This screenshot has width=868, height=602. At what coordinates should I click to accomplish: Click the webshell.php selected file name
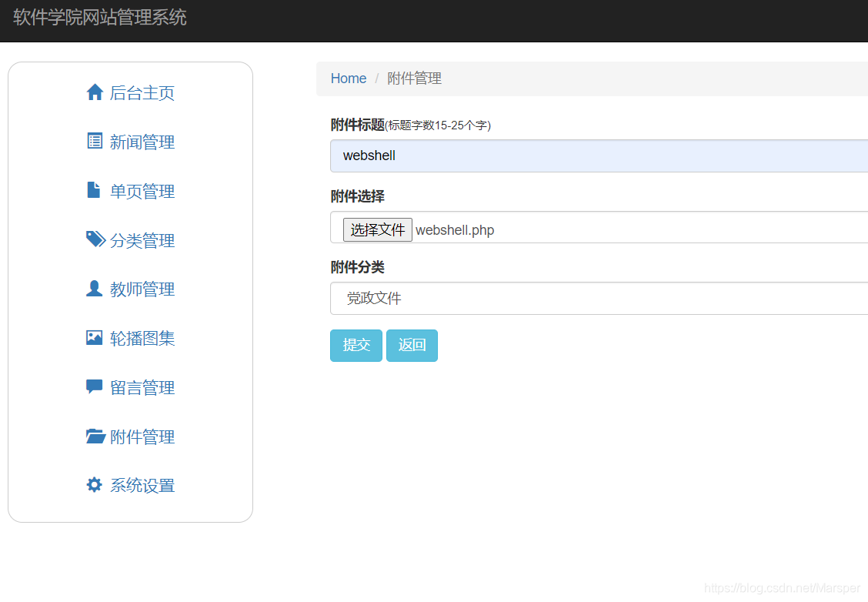tap(455, 230)
